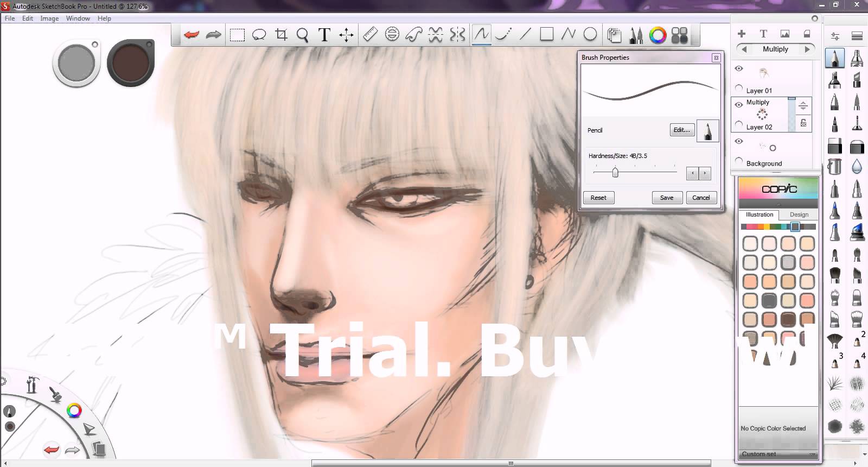
Task: Hide Layer 02 with eye icon
Action: 739,105
